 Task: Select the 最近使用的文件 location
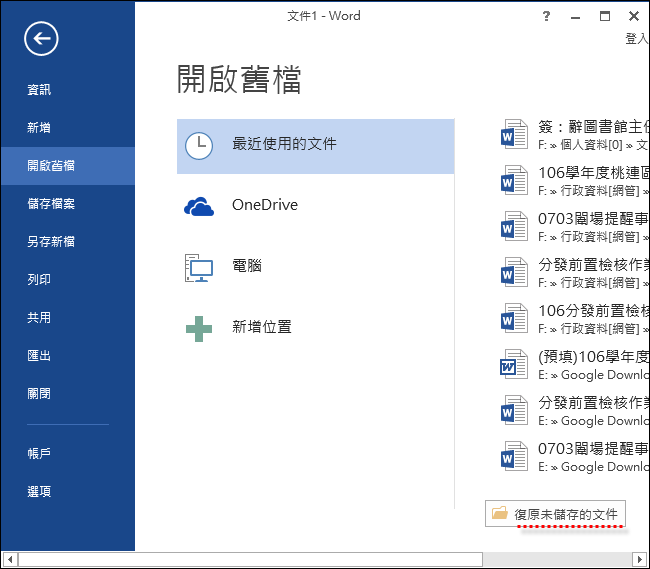click(x=315, y=146)
